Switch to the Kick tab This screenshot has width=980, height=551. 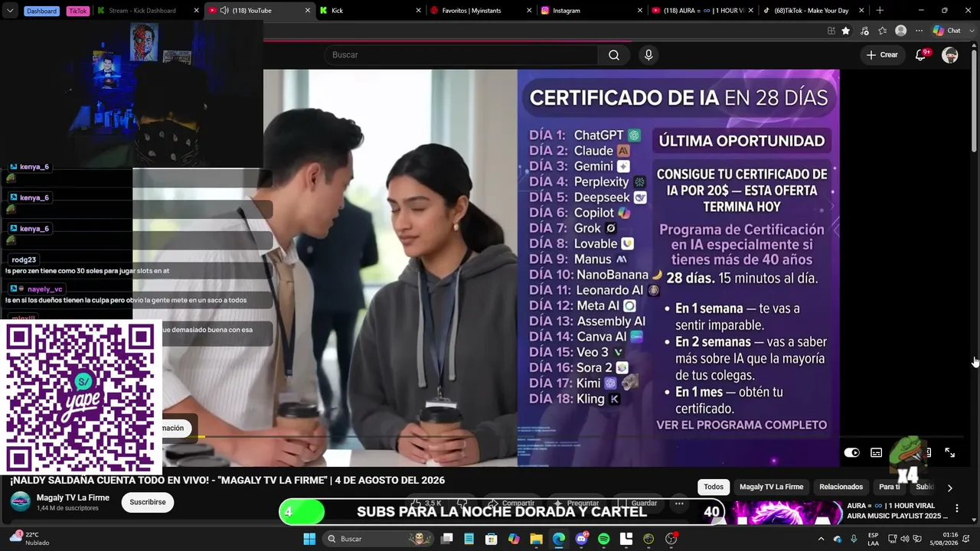click(x=371, y=11)
